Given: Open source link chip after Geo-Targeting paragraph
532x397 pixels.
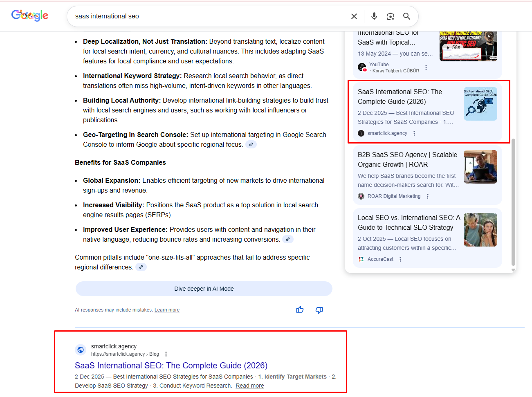Looking at the screenshot, I should [251, 144].
